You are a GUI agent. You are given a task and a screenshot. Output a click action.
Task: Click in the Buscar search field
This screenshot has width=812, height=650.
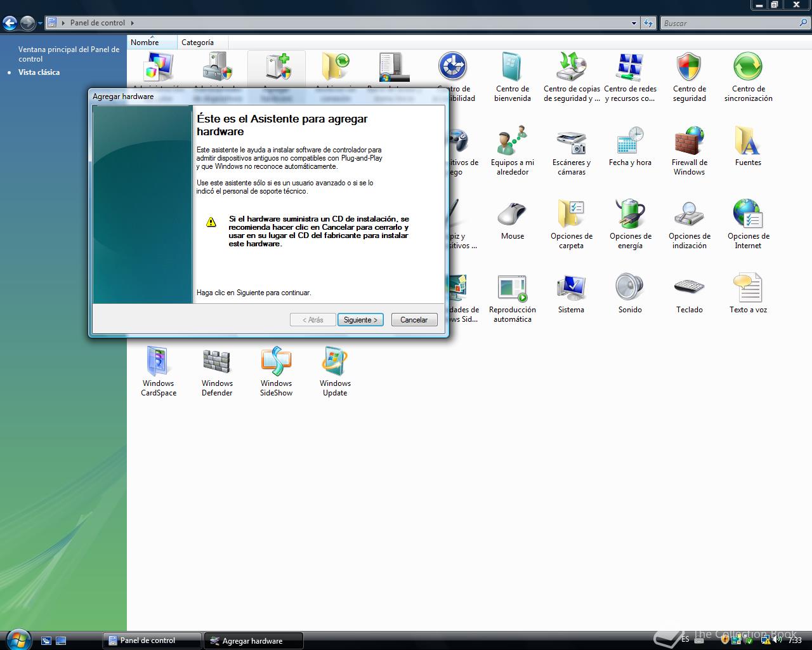click(728, 23)
